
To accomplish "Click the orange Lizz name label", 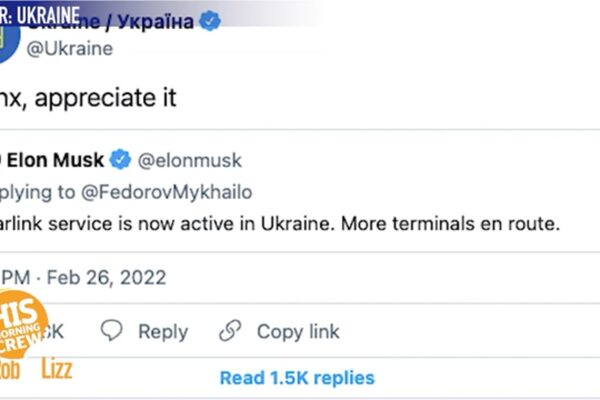I will (57, 369).
